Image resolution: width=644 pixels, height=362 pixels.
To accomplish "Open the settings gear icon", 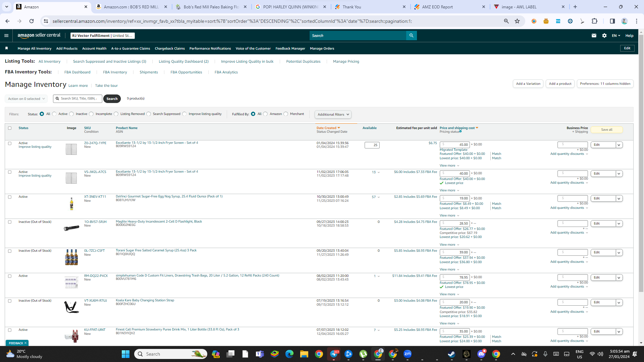I will pos(604,36).
